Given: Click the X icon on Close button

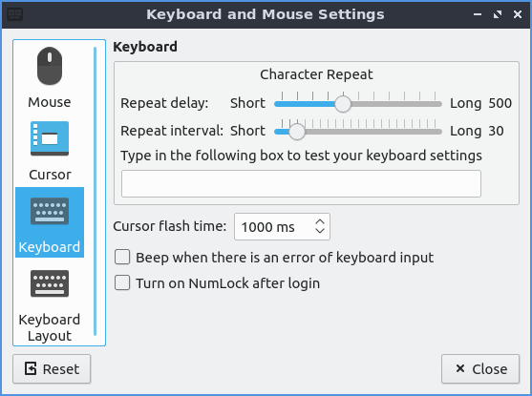Looking at the screenshot, I should point(460,368).
